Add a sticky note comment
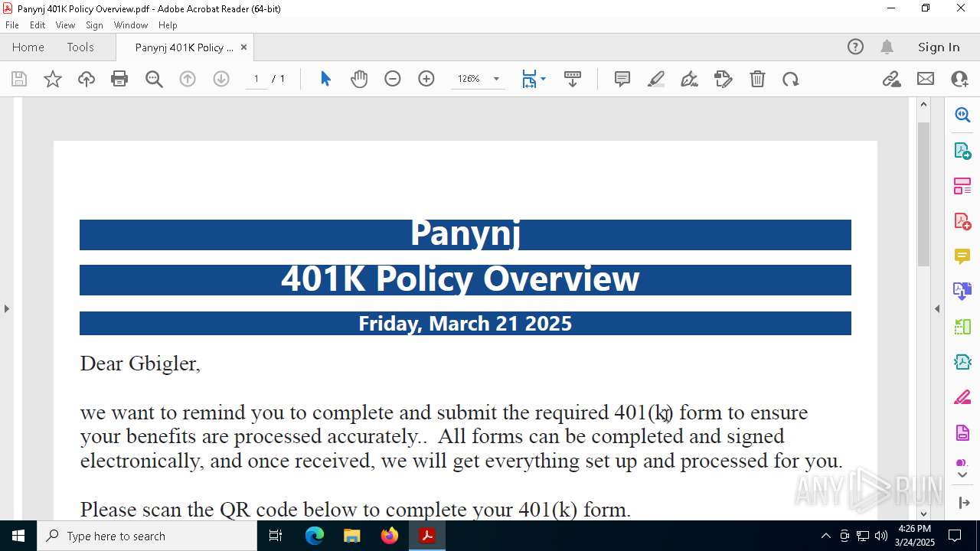980x551 pixels. click(622, 79)
